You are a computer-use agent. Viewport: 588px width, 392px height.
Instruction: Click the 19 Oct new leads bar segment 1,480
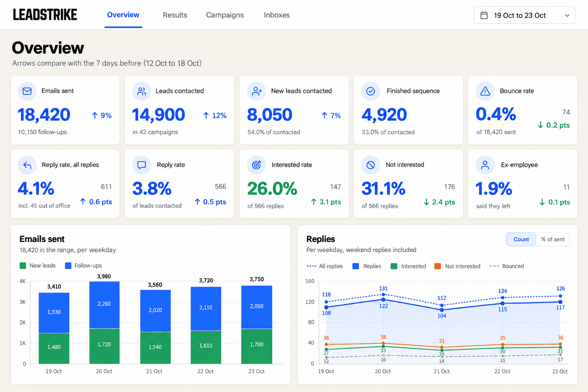pos(54,348)
